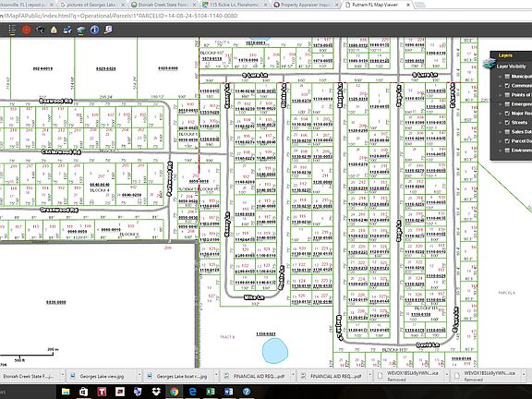The image size is (532, 399).
Task: Uncheck the Major Roads layer checkbox
Action: [x=508, y=113]
